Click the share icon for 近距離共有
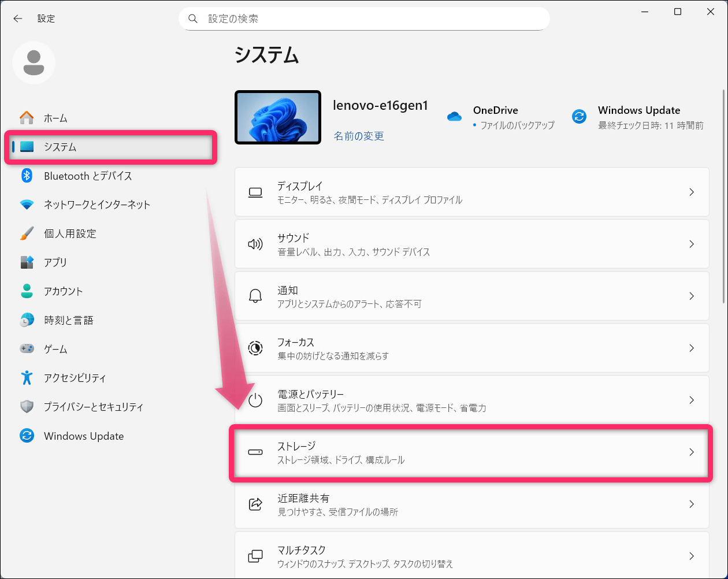The image size is (728, 579). click(255, 504)
